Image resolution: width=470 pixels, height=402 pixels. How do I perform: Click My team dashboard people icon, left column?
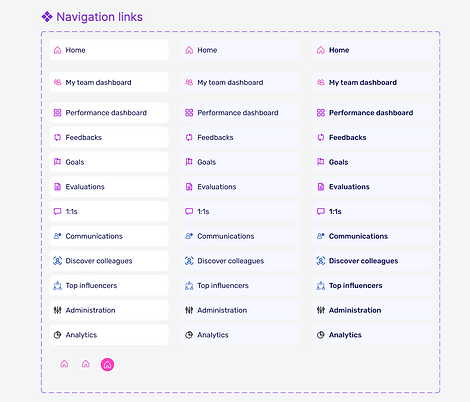pyautogui.click(x=57, y=82)
